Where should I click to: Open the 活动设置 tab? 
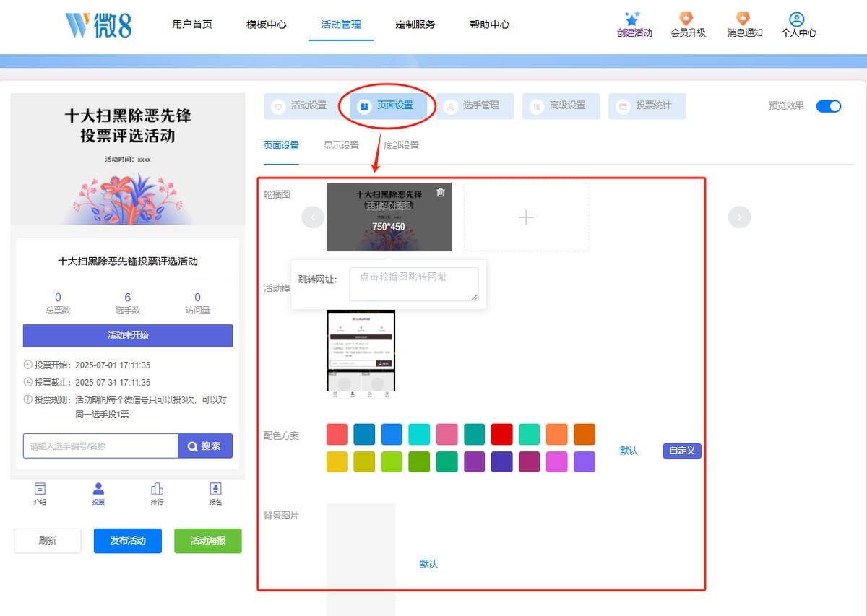(x=302, y=106)
